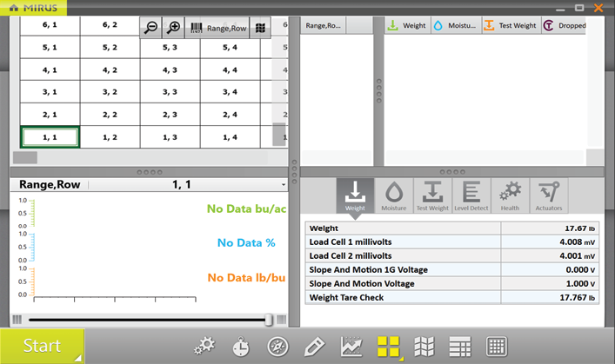Image resolution: width=615 pixels, height=364 pixels.
Task: Toggle the Range,Row barcode label button
Action: (217, 28)
